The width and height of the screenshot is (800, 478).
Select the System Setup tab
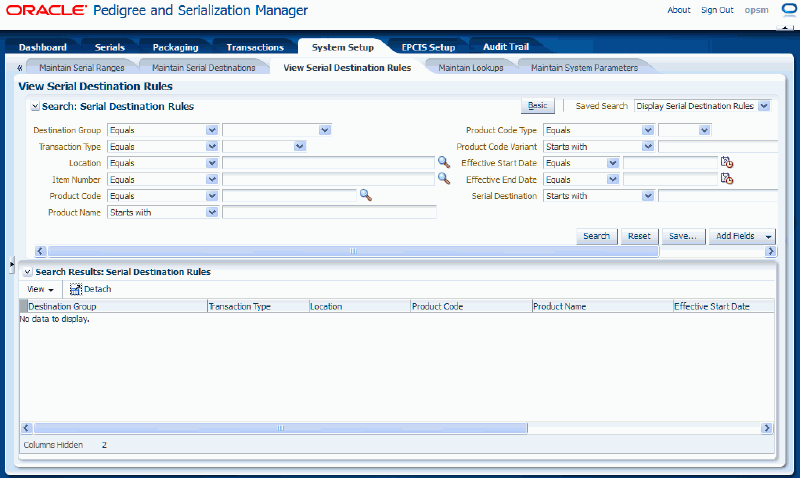pyautogui.click(x=343, y=47)
